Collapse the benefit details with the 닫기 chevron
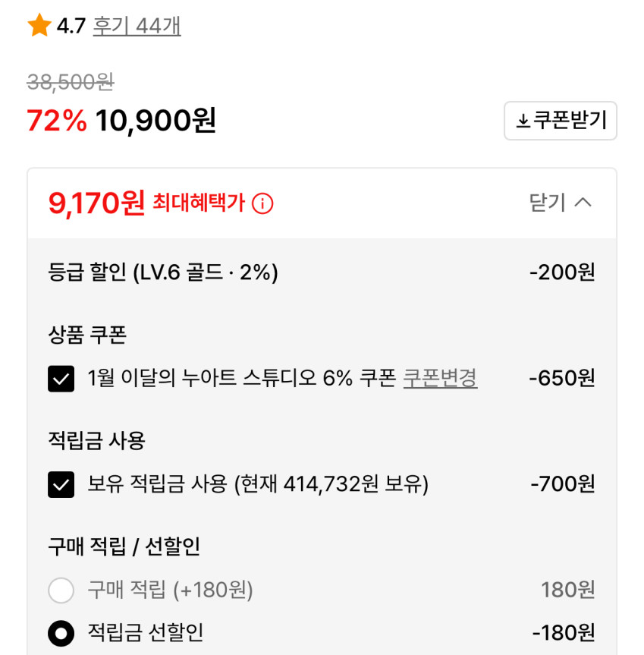 tap(583, 203)
